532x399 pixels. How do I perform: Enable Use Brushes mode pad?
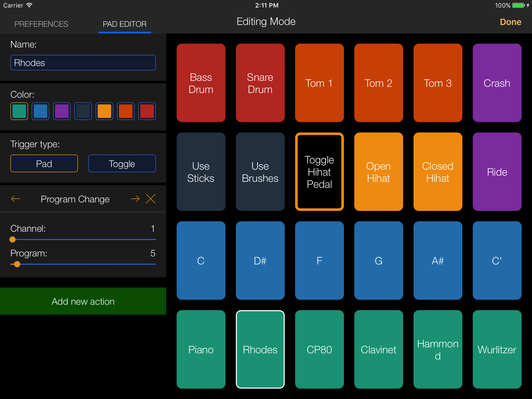point(260,172)
